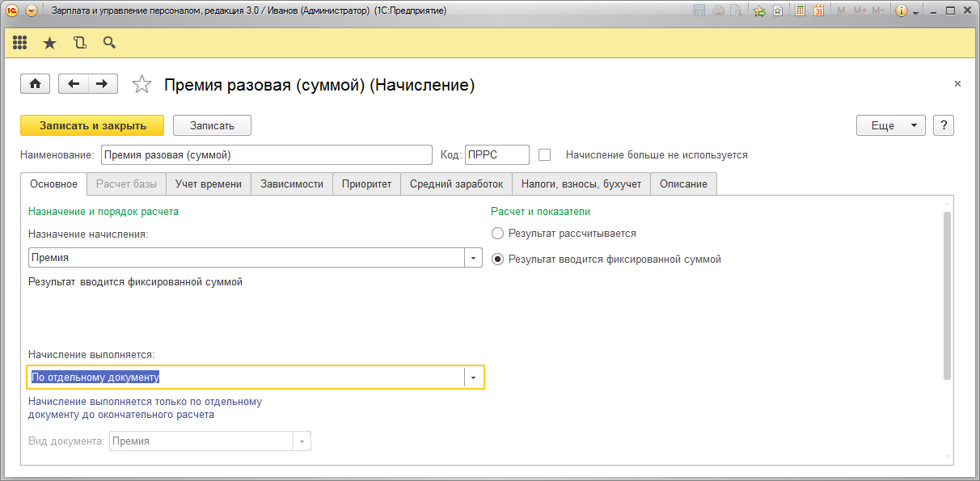Click 'Назначение и порядок расчета' heading

pyautogui.click(x=103, y=211)
